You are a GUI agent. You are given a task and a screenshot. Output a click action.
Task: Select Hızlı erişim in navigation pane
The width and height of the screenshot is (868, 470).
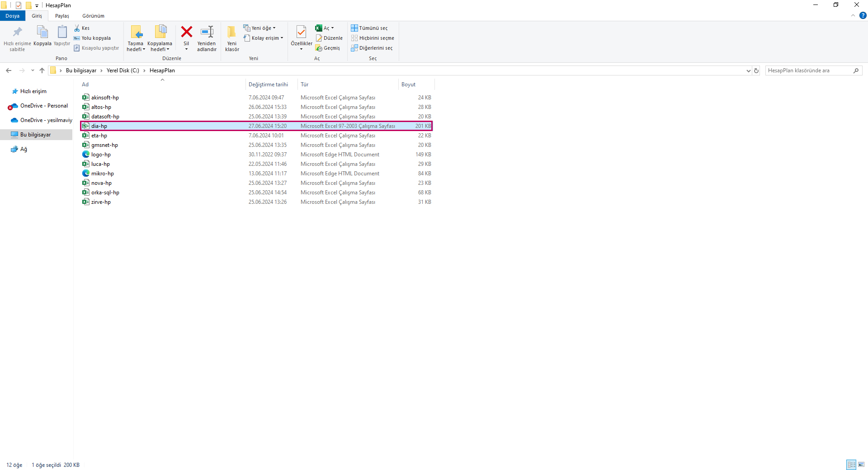pyautogui.click(x=33, y=91)
